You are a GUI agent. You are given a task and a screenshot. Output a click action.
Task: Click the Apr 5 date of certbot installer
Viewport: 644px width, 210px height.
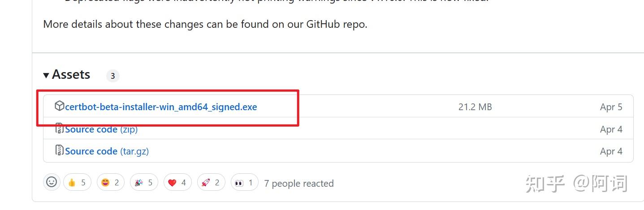coord(611,107)
